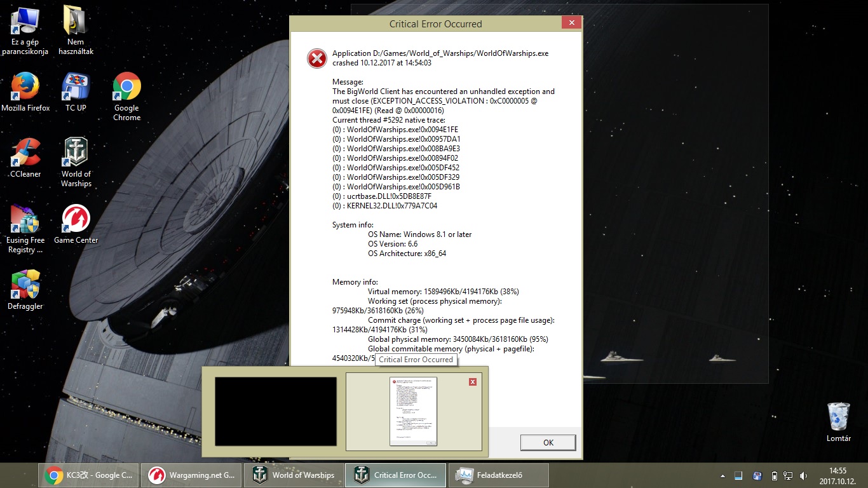
Task: Select the Critical Error dialog preview thumbnail
Action: (413, 412)
